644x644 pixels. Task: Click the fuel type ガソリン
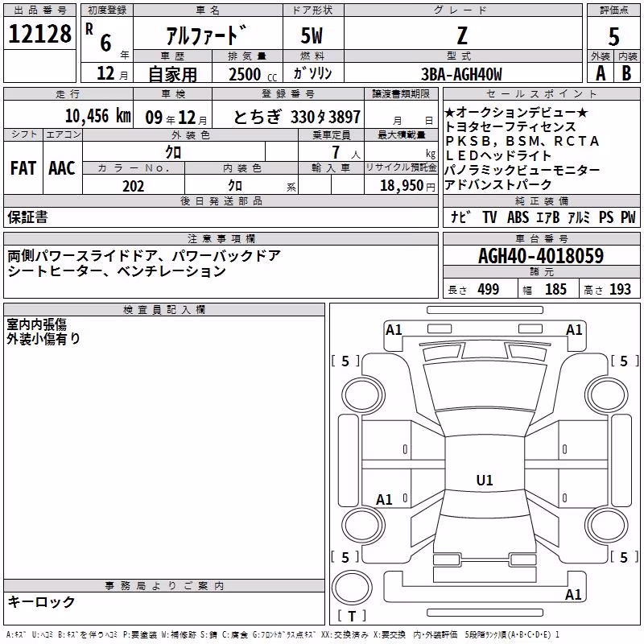(x=312, y=73)
